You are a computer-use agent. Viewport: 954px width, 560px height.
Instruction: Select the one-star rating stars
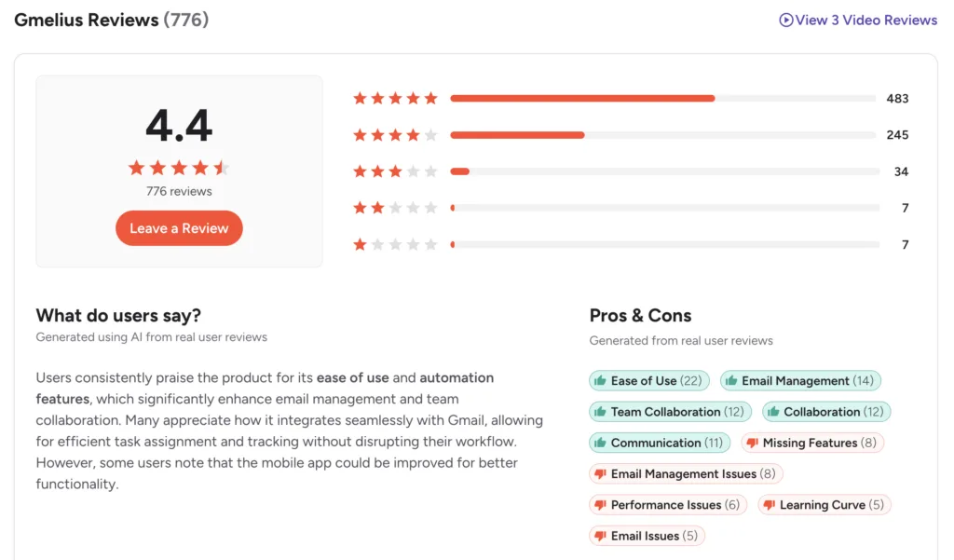(395, 245)
